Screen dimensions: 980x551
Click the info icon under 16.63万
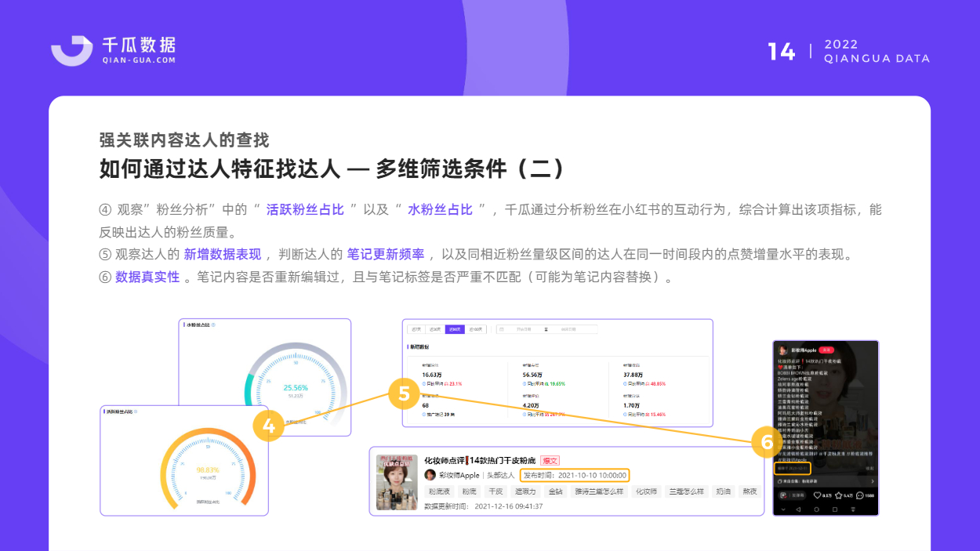click(424, 384)
